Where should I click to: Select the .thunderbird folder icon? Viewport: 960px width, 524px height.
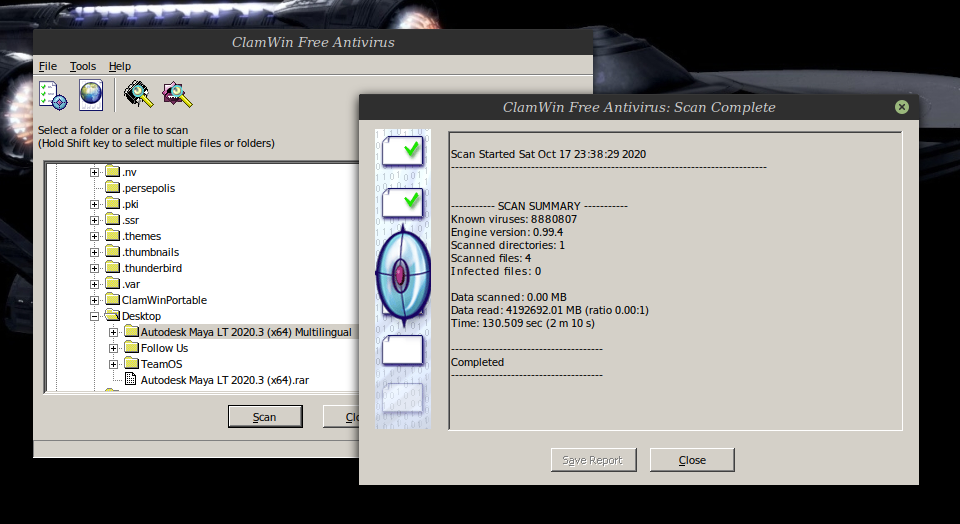[112, 266]
